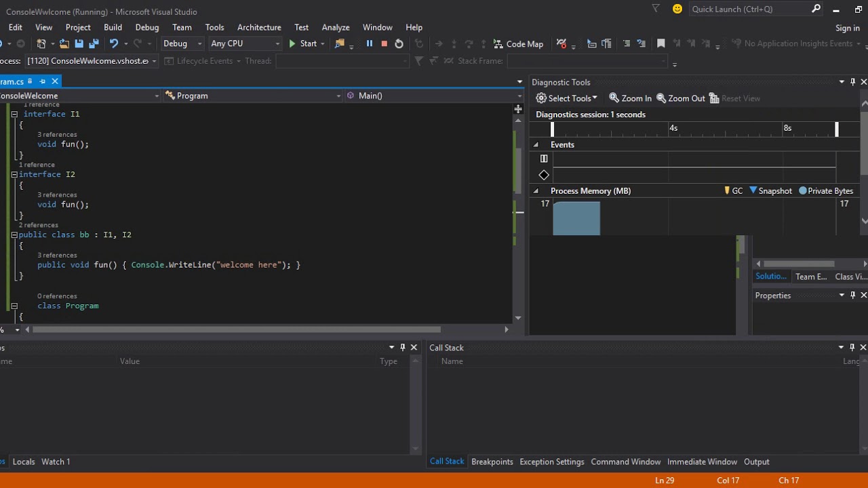Open the Select Tools dropdown
The height and width of the screenshot is (488, 868).
[566, 98]
